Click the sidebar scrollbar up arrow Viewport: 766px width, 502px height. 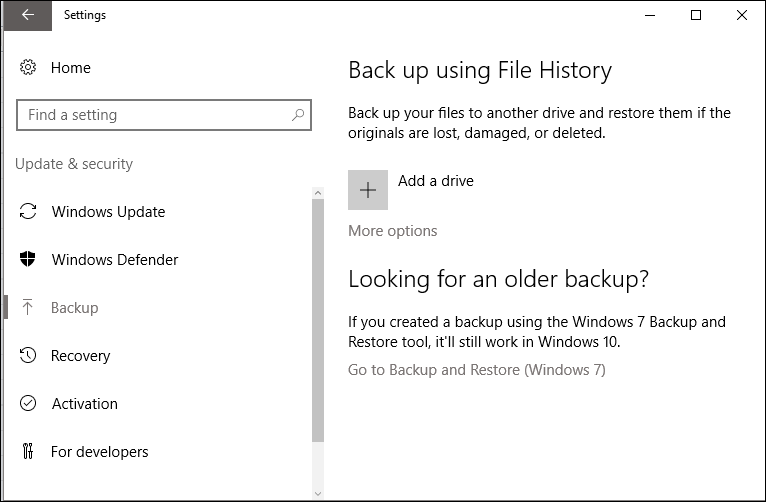click(x=318, y=193)
